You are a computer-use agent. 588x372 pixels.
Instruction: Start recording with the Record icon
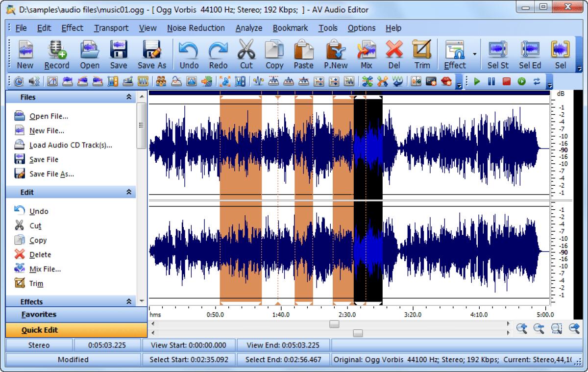pyautogui.click(x=56, y=54)
